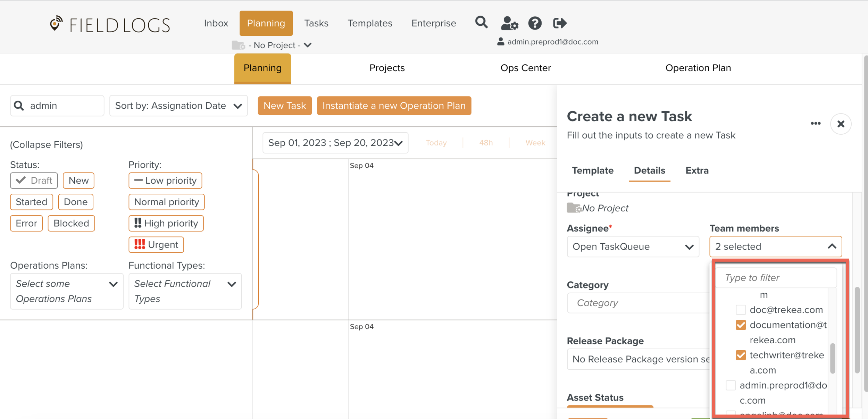
Task: Click the magnifier icon in admin search box
Action: pos(19,106)
